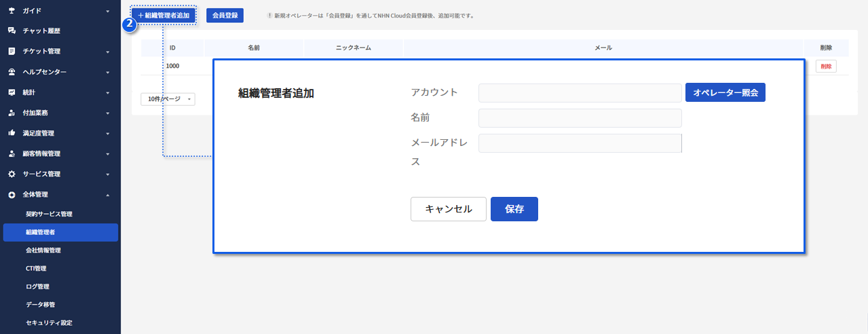Screen dimensions: 868x334
Task: Click the chart icon beside 統計
Action: pyautogui.click(x=12, y=92)
